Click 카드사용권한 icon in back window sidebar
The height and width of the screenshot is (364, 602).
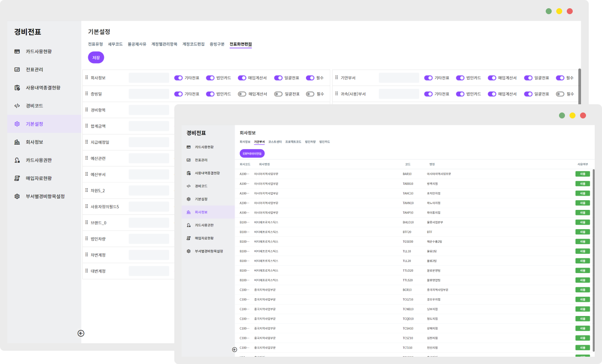(x=17, y=160)
